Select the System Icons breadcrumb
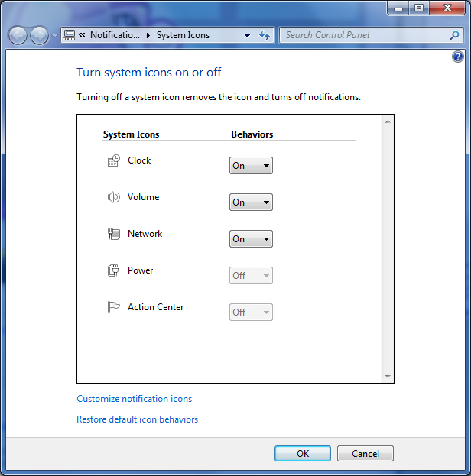471x476 pixels. coord(183,35)
